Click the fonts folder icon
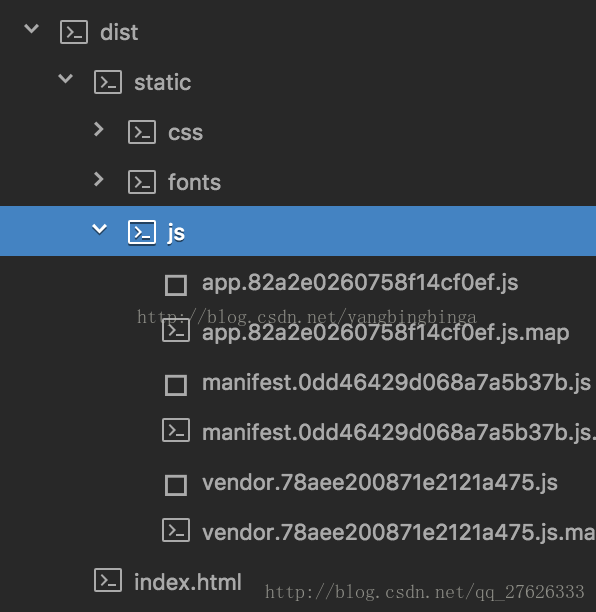The height and width of the screenshot is (612, 596). coord(142,182)
